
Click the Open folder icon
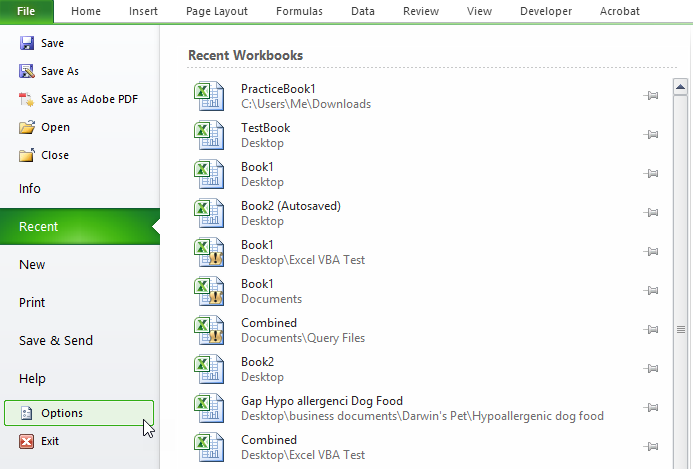click(27, 127)
